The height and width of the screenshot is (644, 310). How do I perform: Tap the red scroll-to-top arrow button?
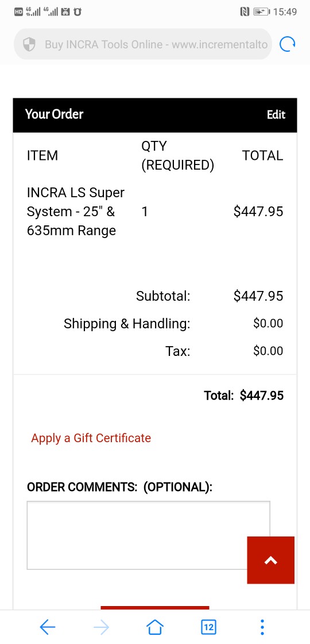point(270,560)
